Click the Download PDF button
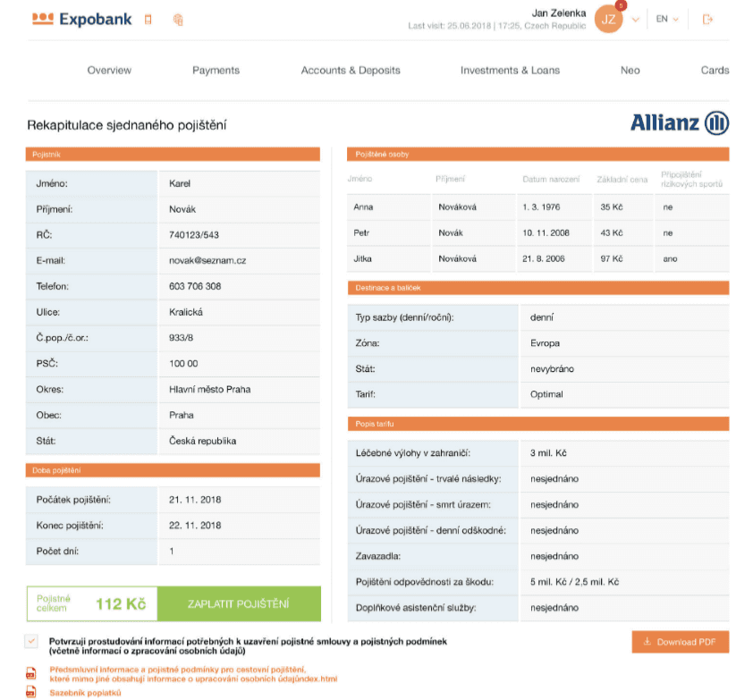 coord(681,642)
